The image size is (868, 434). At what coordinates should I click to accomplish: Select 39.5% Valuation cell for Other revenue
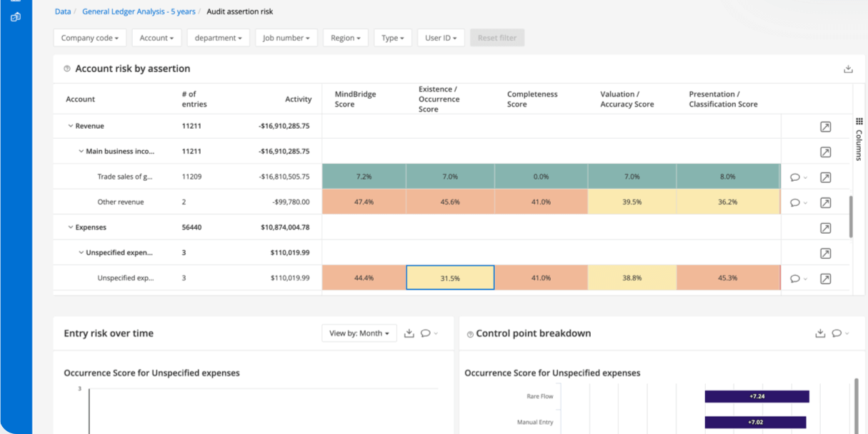(632, 202)
